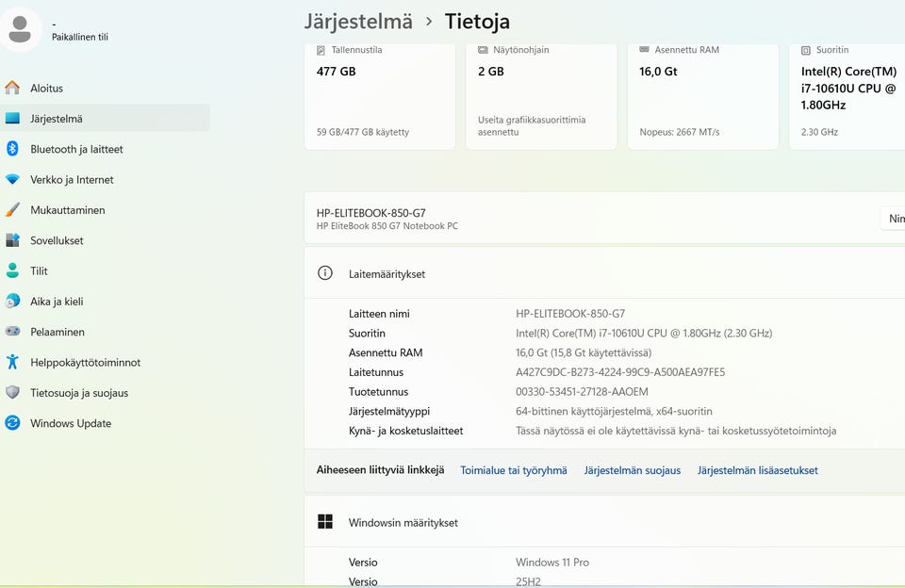Click the local account profile avatar
Image resolution: width=905 pixels, height=588 pixels.
point(20,29)
